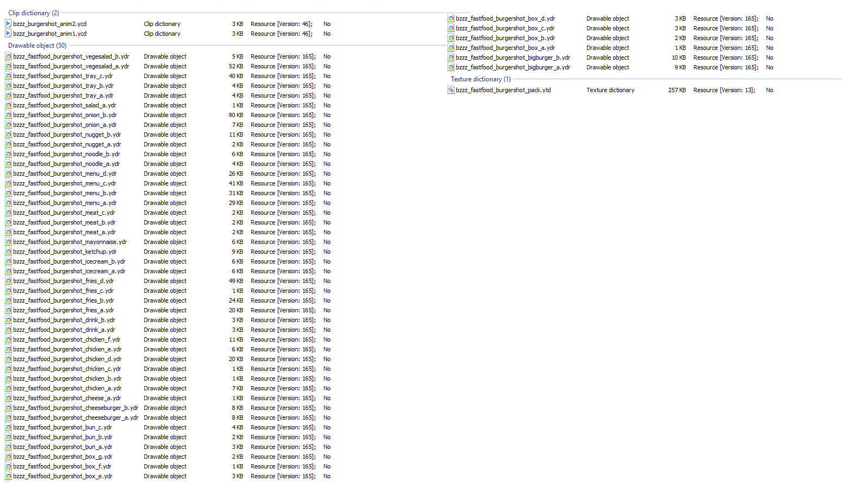Screen dimensions: 868x488
Task: Click icon of bzzz_fastfood_burgershot_meat_c.ydr
Action: tap(8, 213)
